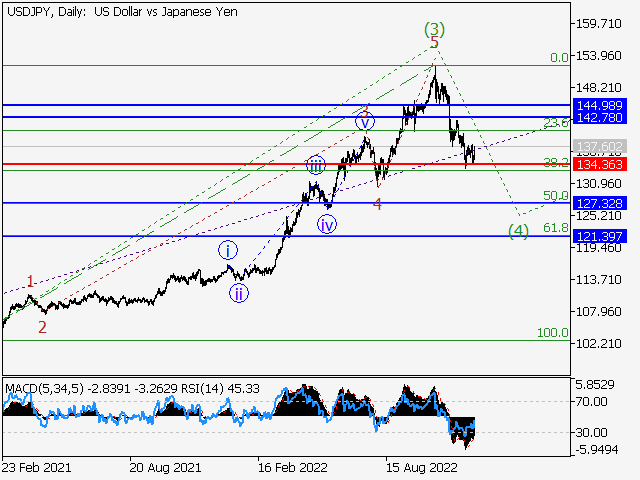Click the gray 137.602 current price label
640x480 pixels.
[x=600, y=146]
